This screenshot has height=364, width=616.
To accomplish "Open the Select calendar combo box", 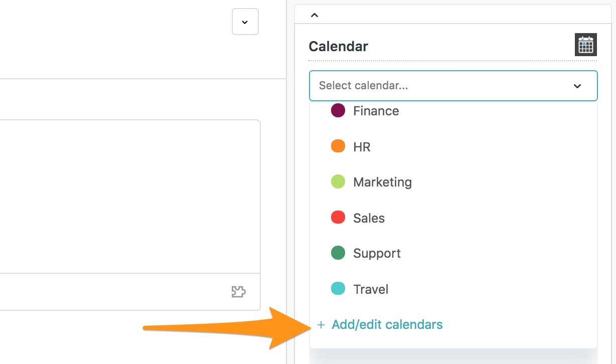I will [x=453, y=86].
